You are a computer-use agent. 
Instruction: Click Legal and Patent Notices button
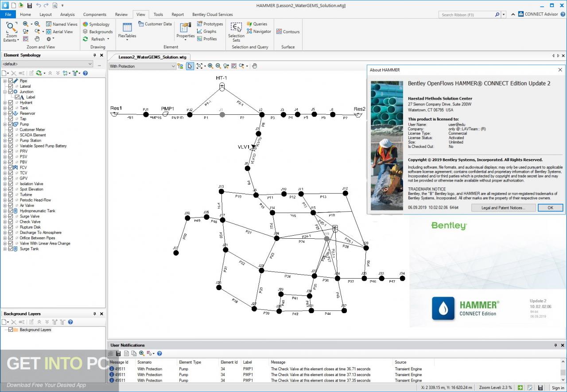pos(503,207)
